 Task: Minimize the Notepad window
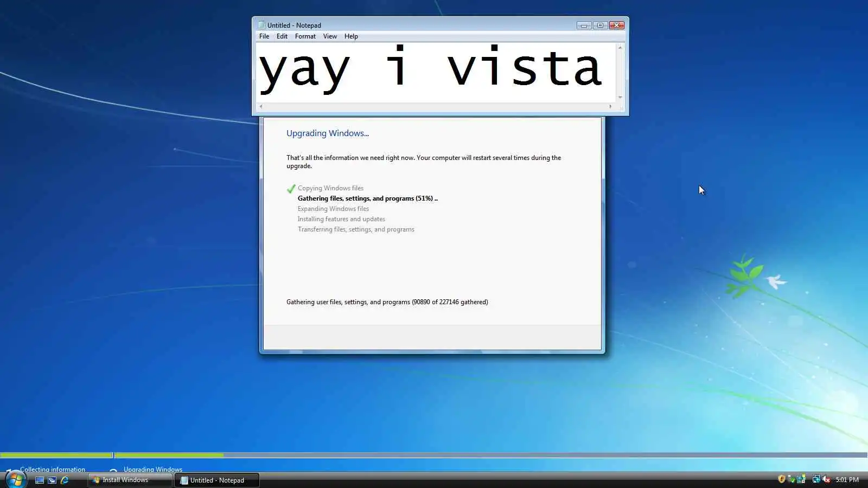pos(584,25)
